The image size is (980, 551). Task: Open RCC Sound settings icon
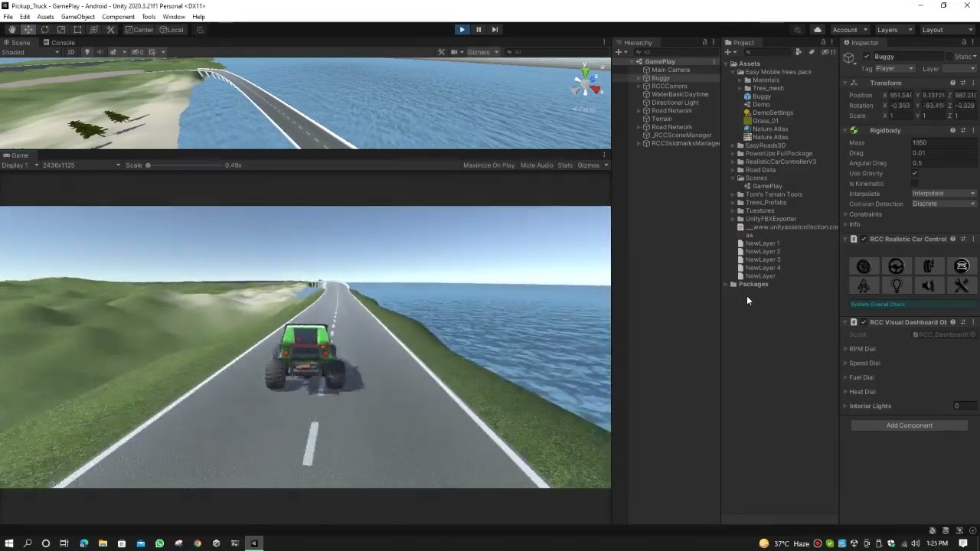pos(929,285)
